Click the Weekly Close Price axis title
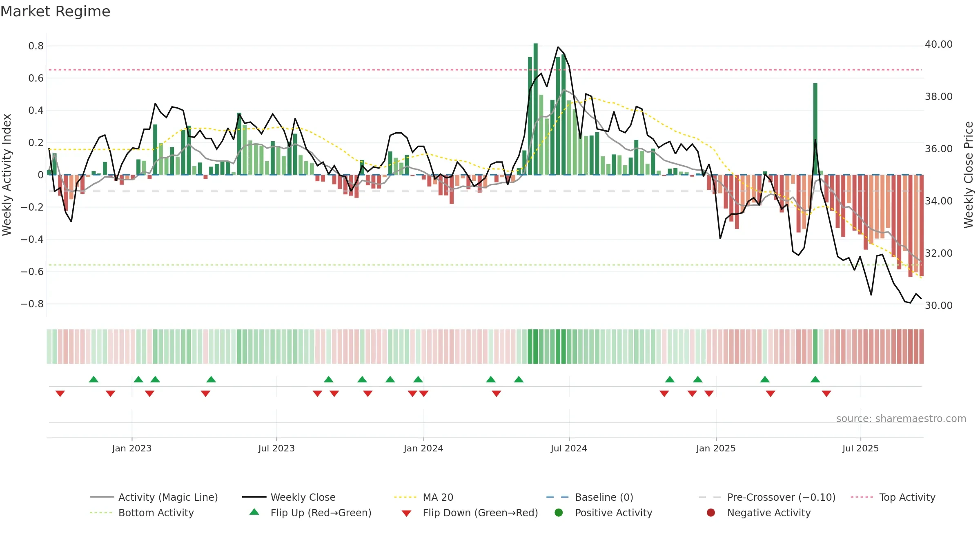The image size is (980, 551). [969, 175]
